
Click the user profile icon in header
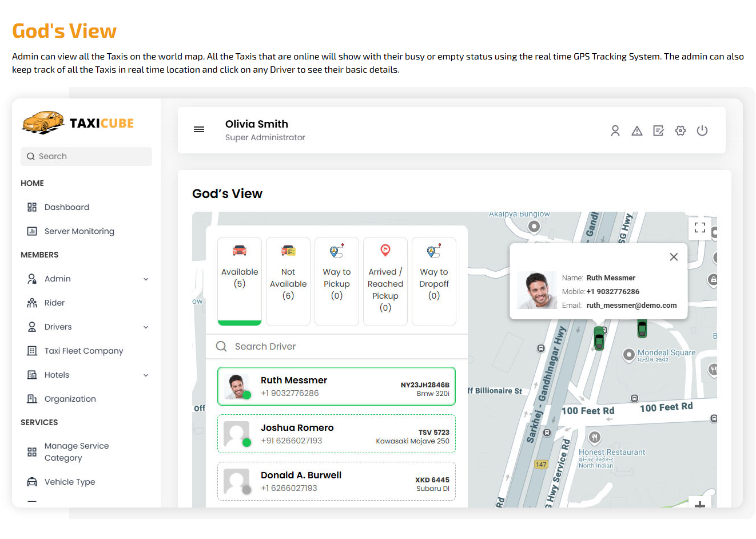615,131
